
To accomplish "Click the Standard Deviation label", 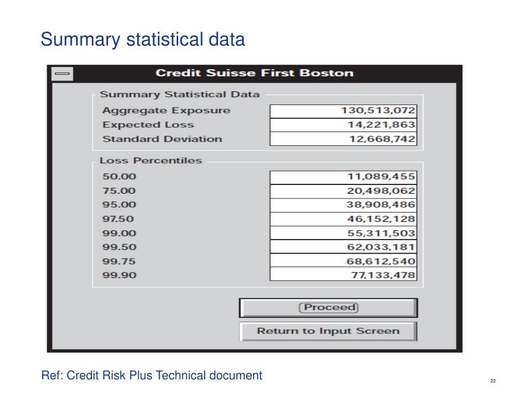I will (162, 139).
